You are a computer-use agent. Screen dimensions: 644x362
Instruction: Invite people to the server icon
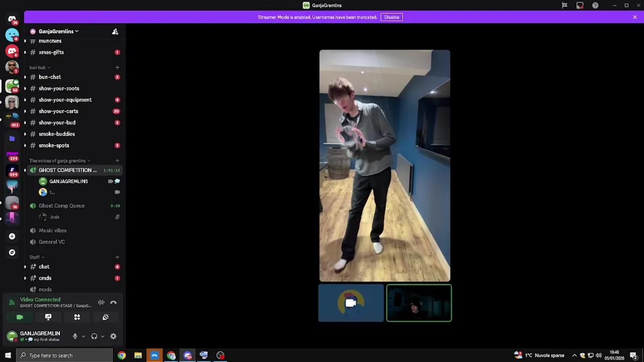[x=115, y=32]
